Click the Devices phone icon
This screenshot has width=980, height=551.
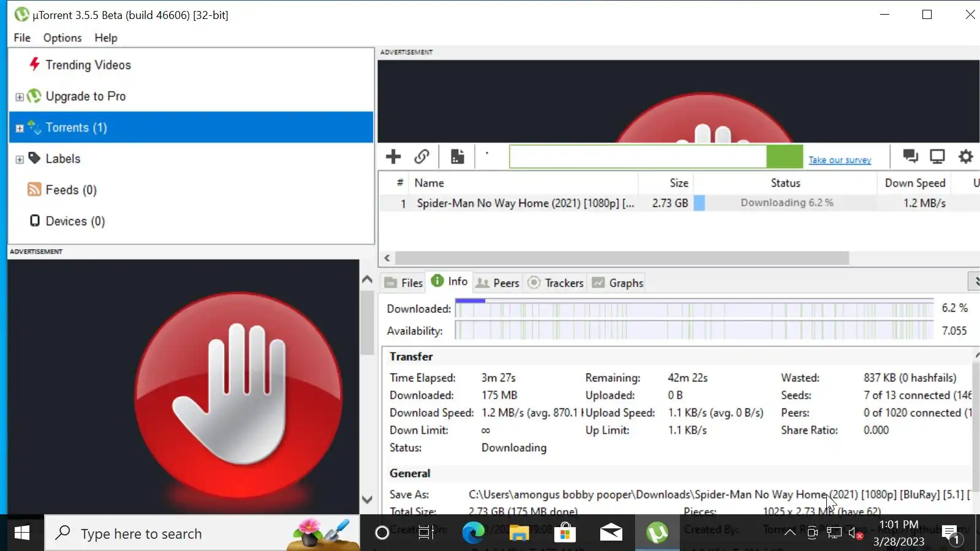(35, 220)
